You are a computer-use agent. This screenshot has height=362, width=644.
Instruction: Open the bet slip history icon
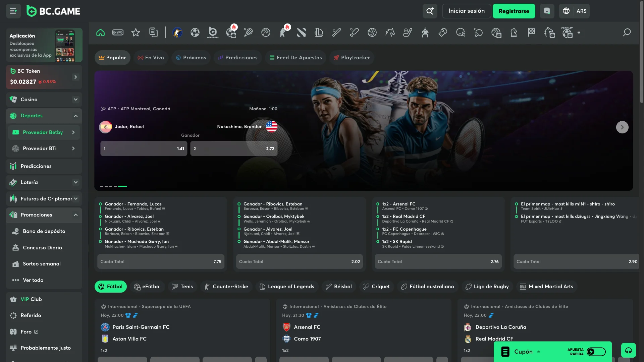[153, 33]
